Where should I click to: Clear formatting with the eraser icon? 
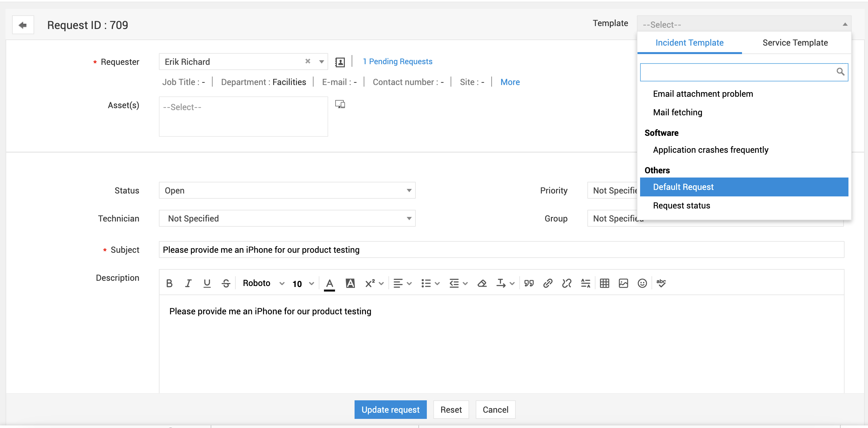pos(482,283)
